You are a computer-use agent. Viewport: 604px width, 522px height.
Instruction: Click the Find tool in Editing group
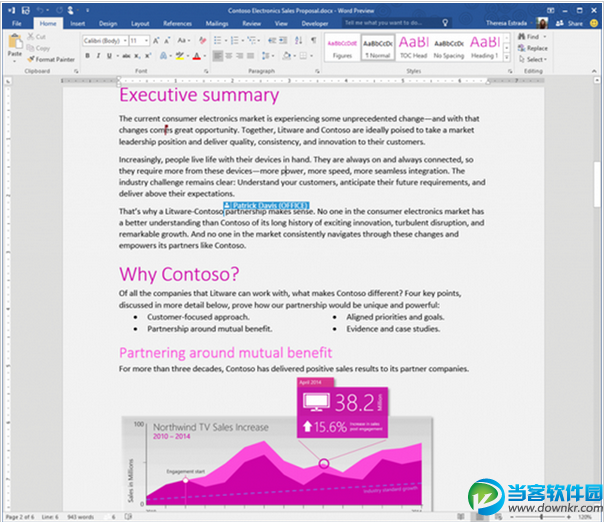pyautogui.click(x=530, y=37)
